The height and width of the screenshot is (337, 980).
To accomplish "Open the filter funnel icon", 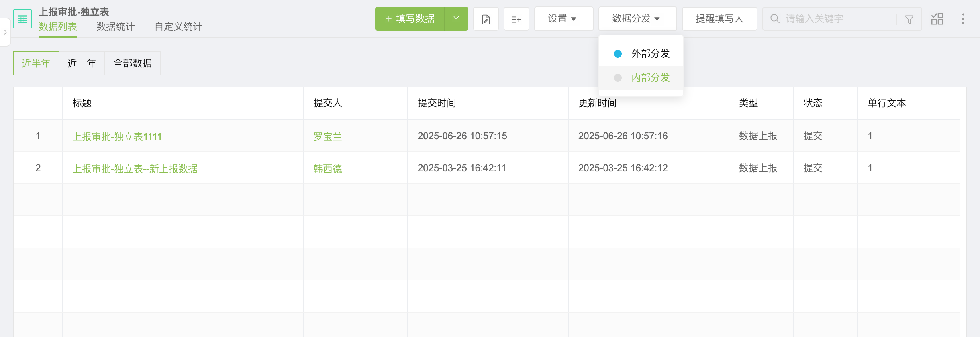I will (x=909, y=19).
